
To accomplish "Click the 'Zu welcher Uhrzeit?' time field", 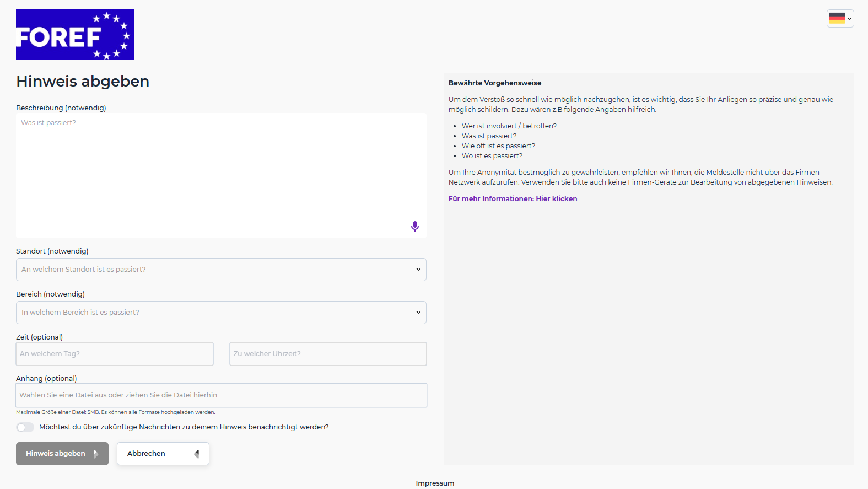I will pos(328,354).
